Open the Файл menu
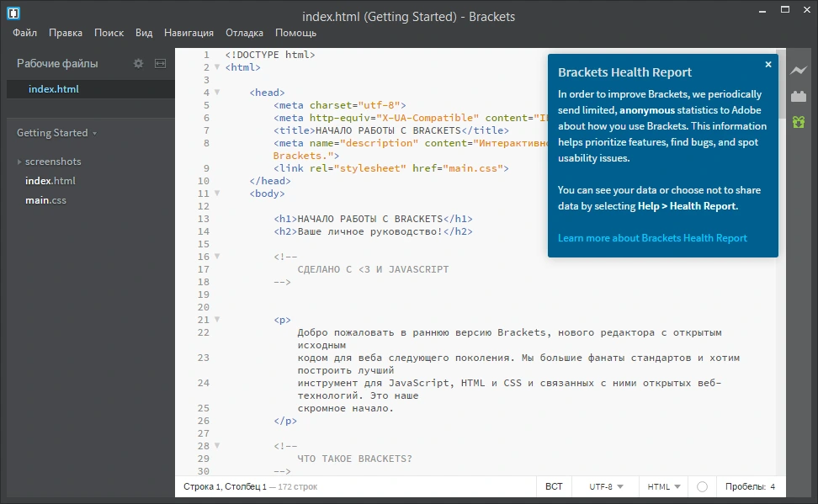818x504 pixels. pos(24,32)
